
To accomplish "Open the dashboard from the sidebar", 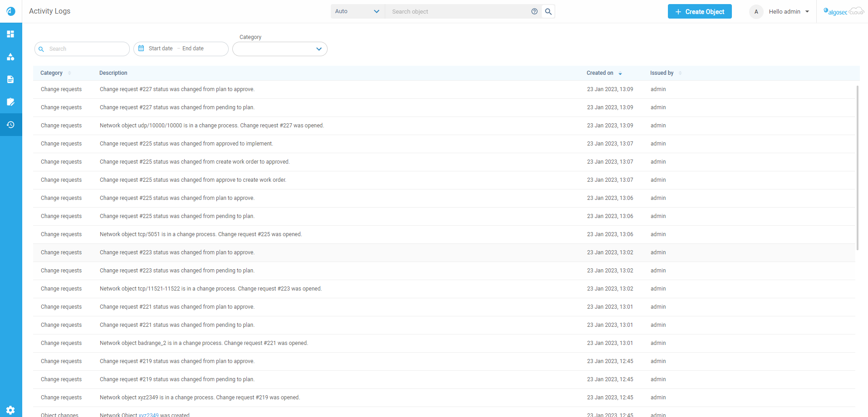I will pyautogui.click(x=10, y=34).
